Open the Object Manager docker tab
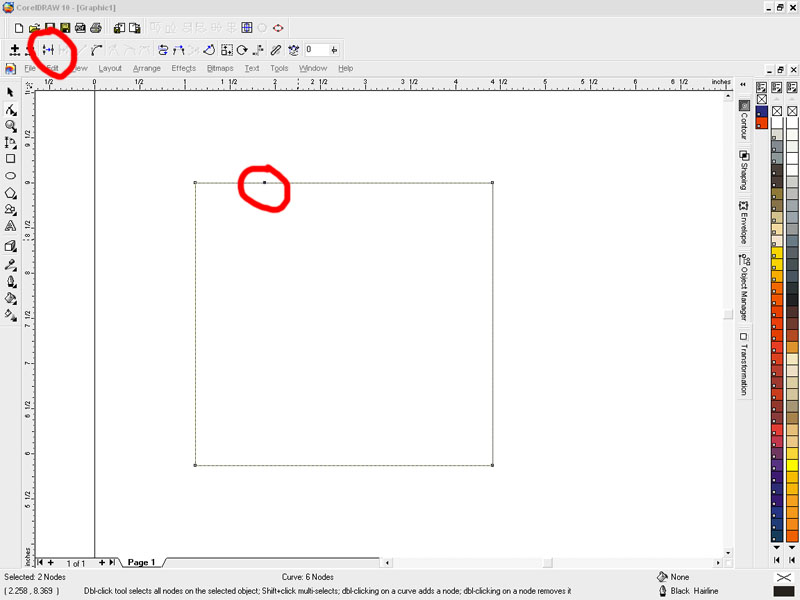Screen dimensions: 800x600 (744, 287)
